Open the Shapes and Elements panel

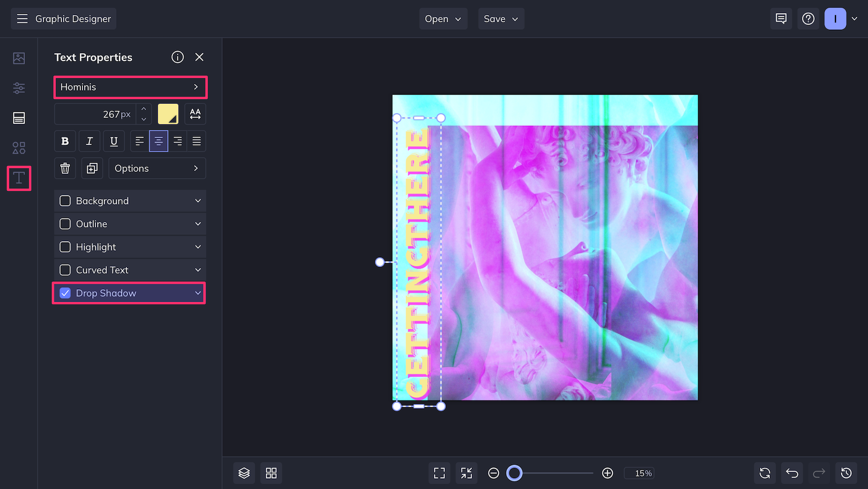click(19, 147)
